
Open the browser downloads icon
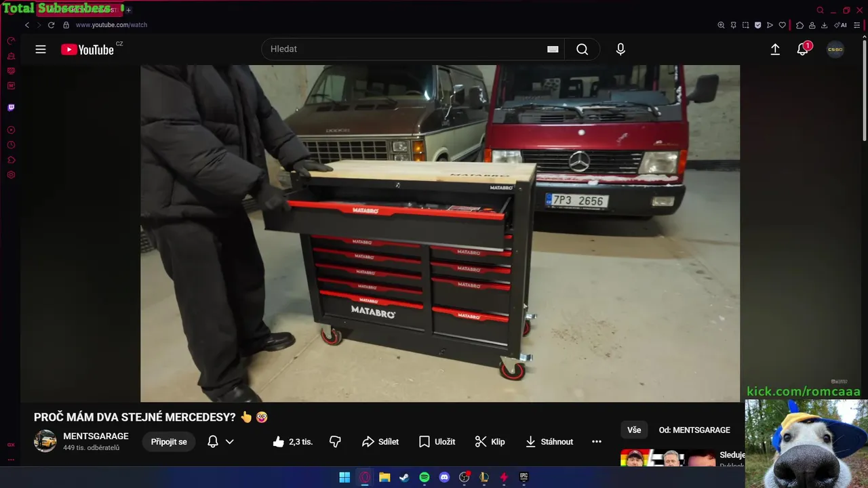pos(824,25)
